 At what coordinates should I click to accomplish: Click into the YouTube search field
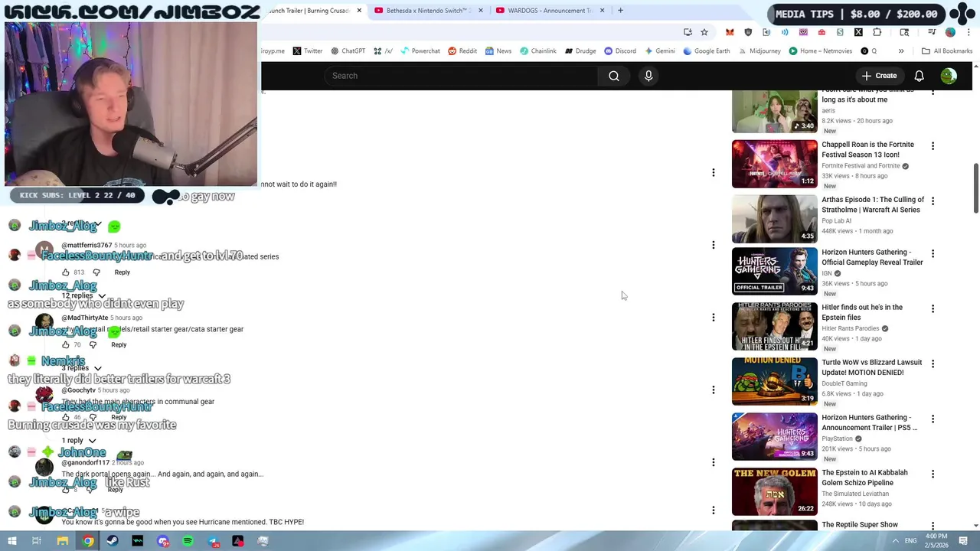tap(461, 76)
